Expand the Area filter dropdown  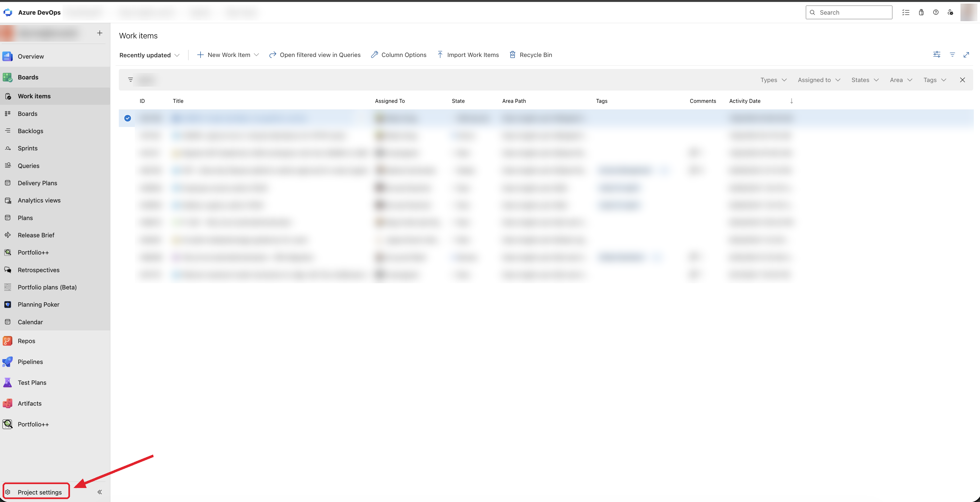(x=901, y=80)
